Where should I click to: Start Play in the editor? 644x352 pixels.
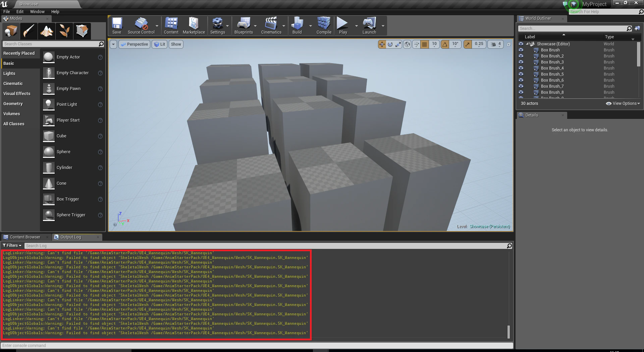pos(343,26)
